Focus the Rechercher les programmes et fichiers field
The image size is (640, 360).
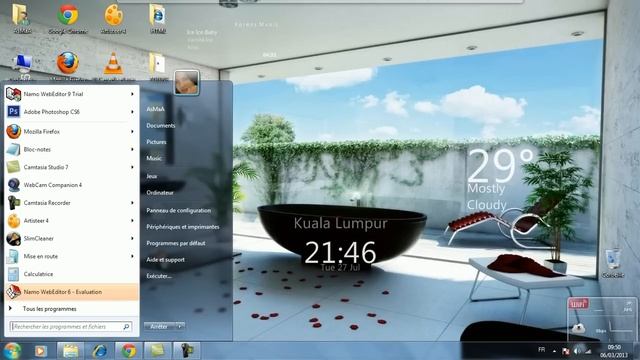(71, 327)
